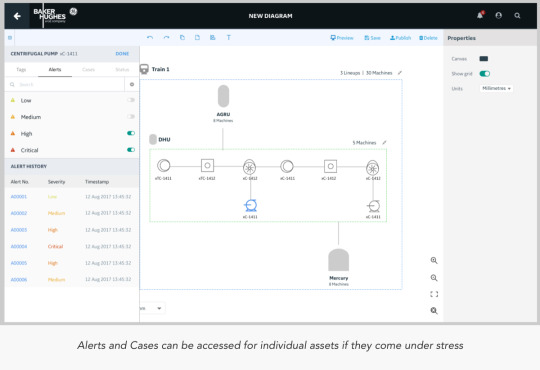Viewport: 540px width, 370px height.
Task: Click the Severity column header
Action: click(x=56, y=182)
